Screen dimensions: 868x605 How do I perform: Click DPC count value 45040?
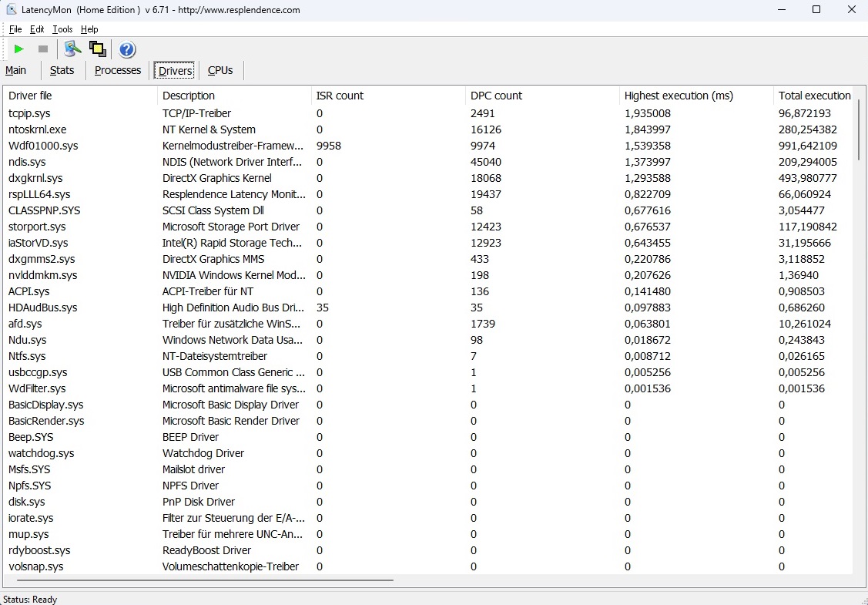486,162
